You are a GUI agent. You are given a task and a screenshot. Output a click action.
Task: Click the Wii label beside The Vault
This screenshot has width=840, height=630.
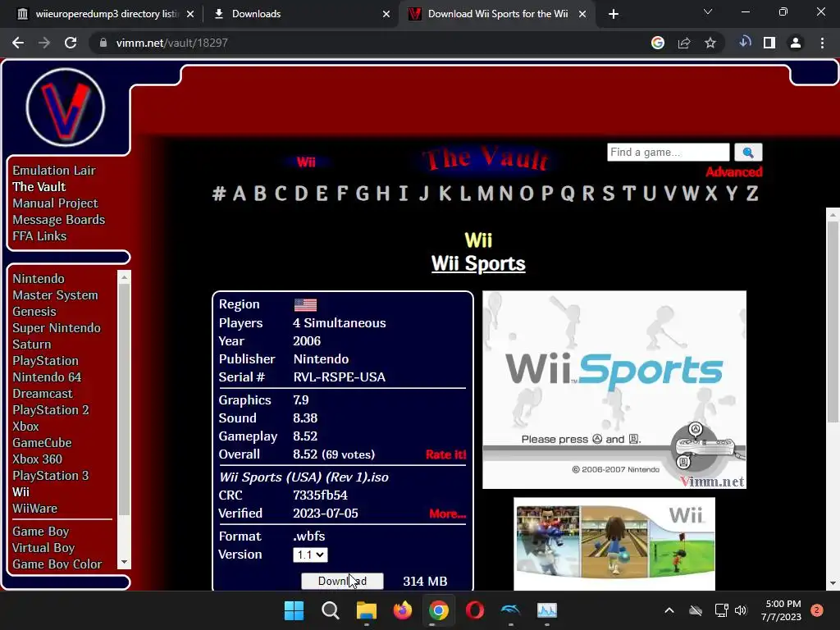pyautogui.click(x=306, y=162)
